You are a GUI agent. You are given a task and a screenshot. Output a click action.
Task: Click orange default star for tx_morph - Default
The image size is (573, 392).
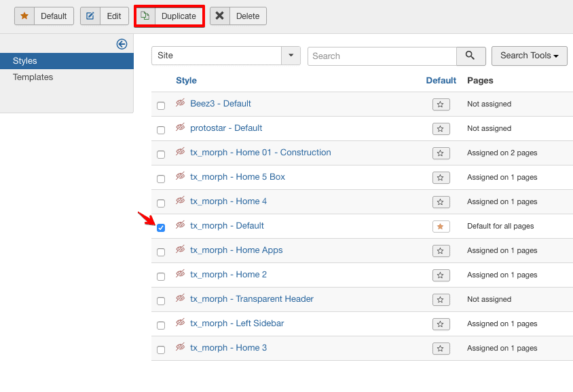pos(441,227)
